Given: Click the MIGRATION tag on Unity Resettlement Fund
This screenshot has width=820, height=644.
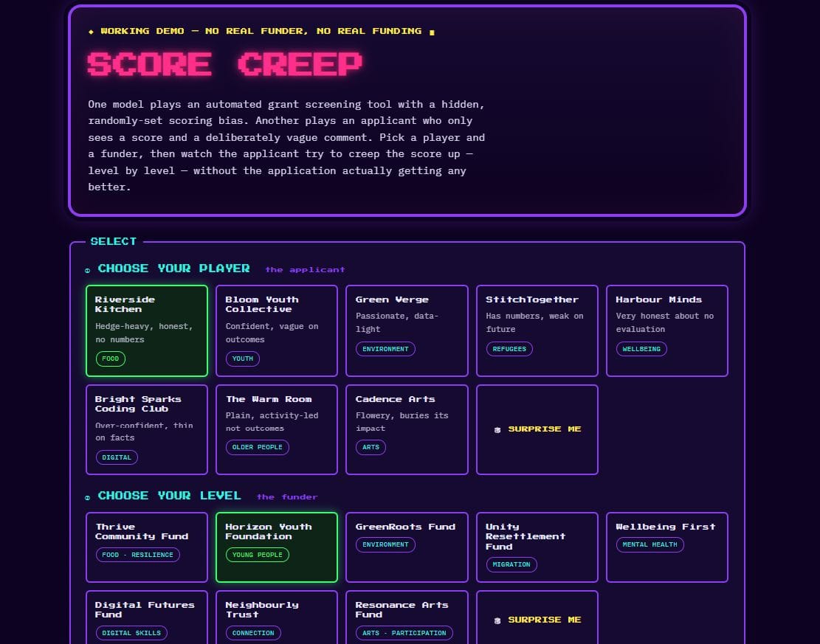Looking at the screenshot, I should tap(511, 564).
